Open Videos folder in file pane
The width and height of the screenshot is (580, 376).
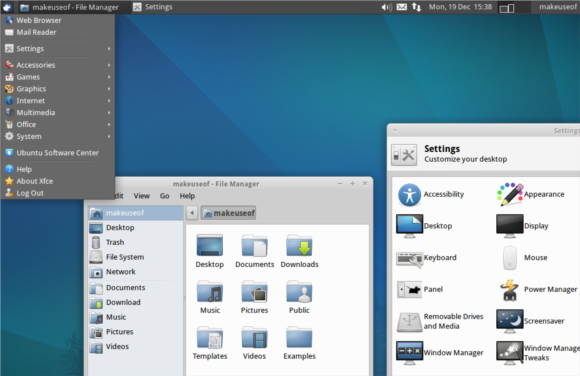(x=254, y=337)
